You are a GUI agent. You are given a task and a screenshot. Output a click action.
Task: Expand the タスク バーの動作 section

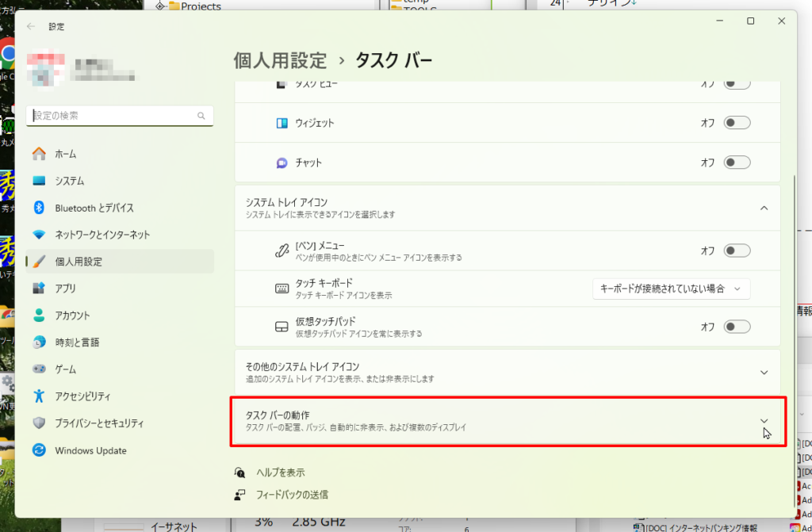[764, 420]
